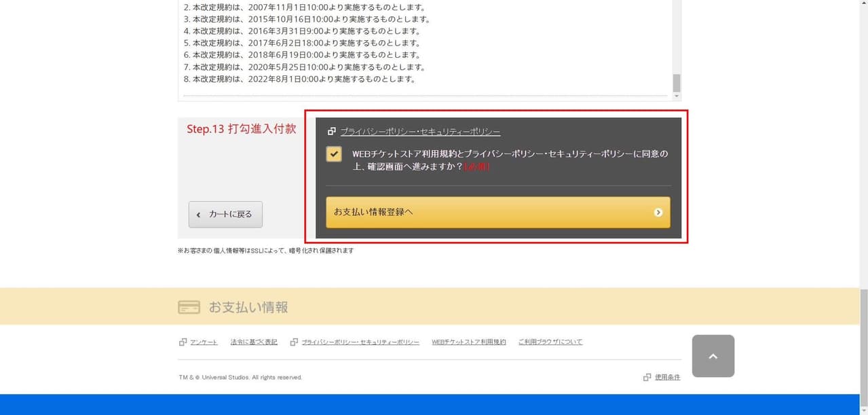Tick the terms agreement checkbox

tap(334, 154)
